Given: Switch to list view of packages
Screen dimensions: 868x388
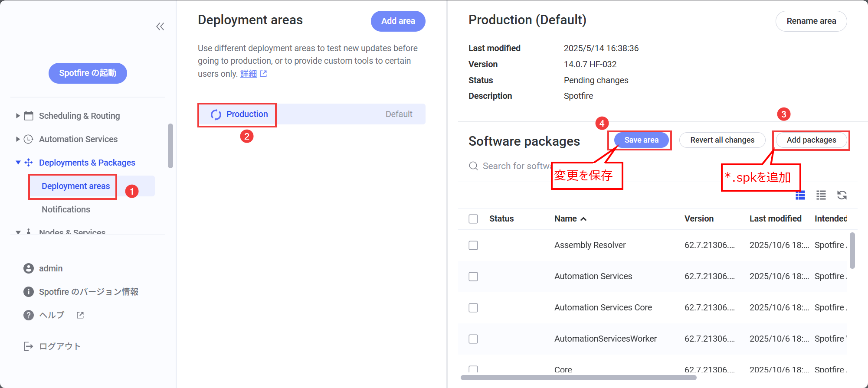Looking at the screenshot, I should coord(821,195).
